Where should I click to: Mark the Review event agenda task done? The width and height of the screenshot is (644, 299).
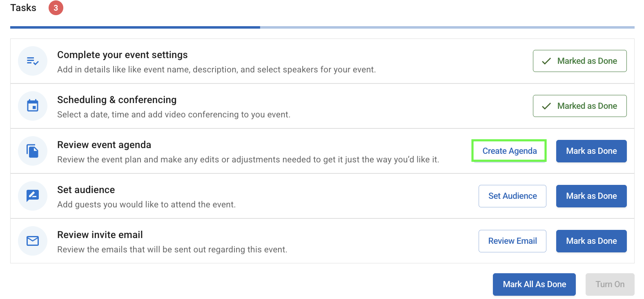point(591,151)
